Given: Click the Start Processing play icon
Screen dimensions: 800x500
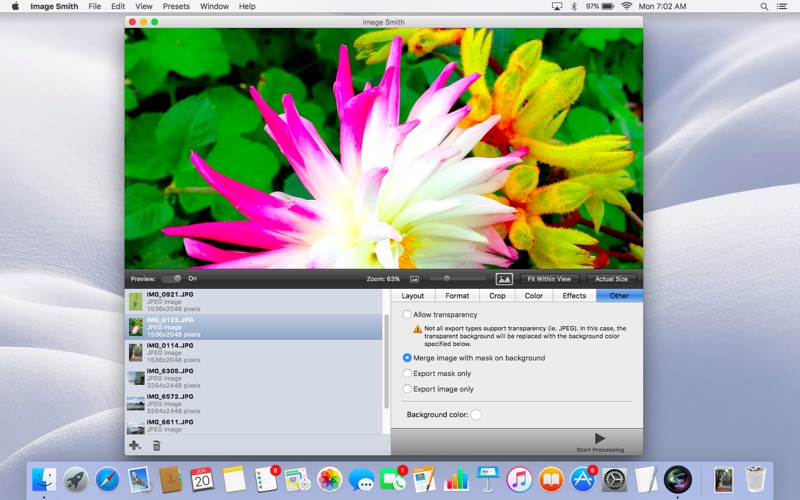Looking at the screenshot, I should pos(600,438).
